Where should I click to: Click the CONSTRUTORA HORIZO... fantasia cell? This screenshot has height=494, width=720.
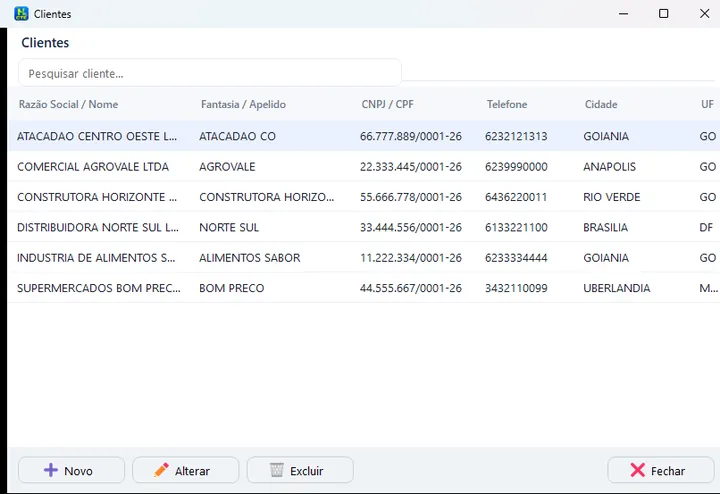(x=267, y=197)
